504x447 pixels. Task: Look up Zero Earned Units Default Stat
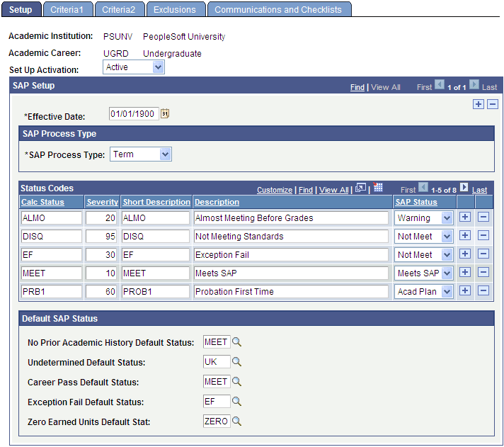[236, 421]
